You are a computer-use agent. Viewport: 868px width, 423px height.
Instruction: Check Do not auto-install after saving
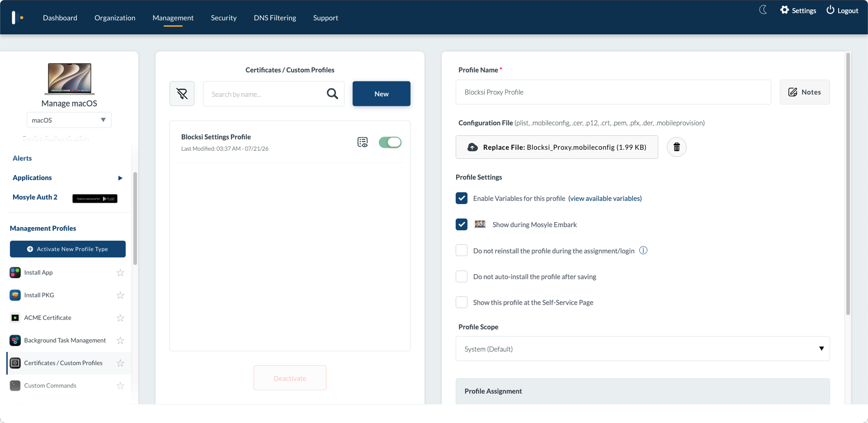pyautogui.click(x=462, y=276)
